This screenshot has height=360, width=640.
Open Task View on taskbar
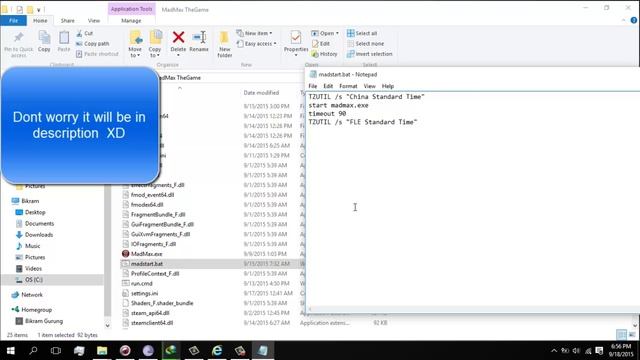coord(56,351)
